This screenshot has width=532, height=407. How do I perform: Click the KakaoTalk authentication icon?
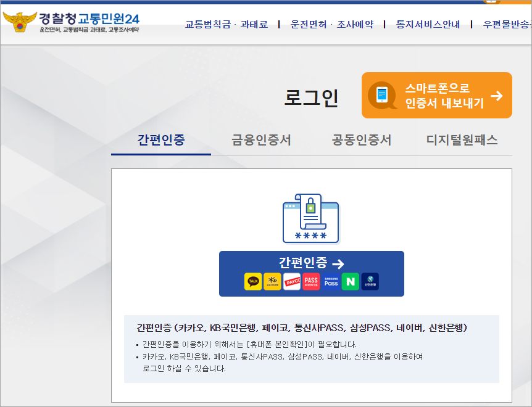[x=253, y=282]
